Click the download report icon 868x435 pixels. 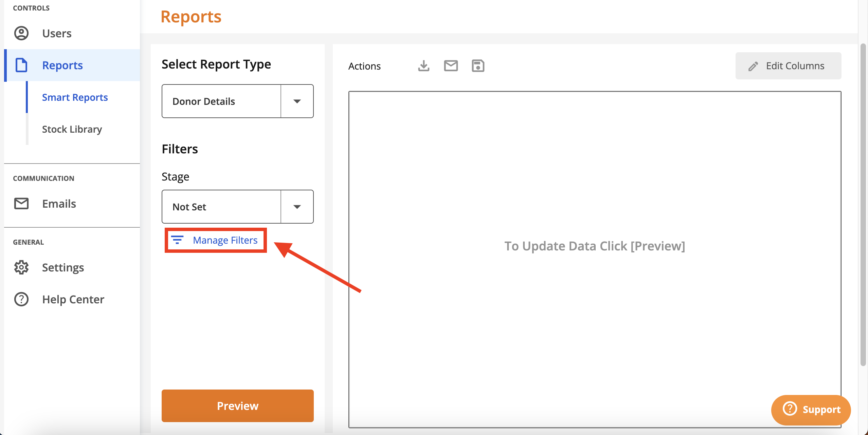(423, 66)
